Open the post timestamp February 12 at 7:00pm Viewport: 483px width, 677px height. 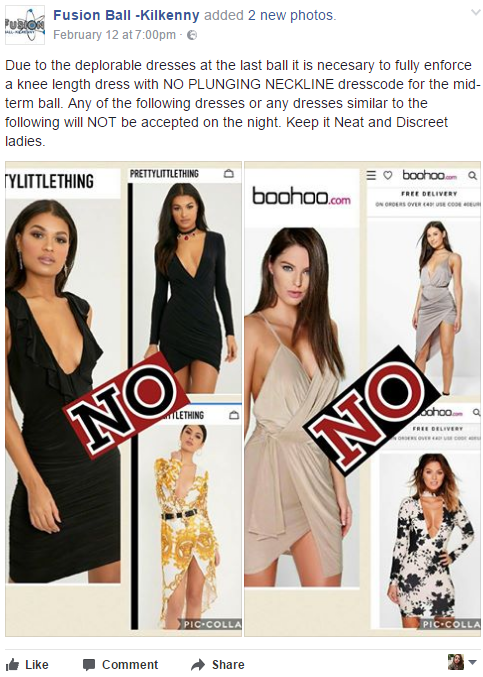coord(114,35)
